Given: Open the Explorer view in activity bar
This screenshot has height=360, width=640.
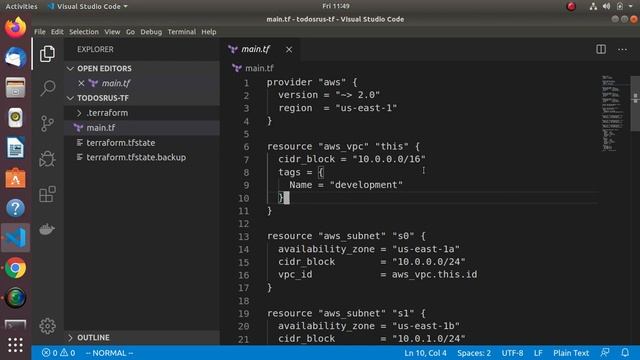Looking at the screenshot, I should click(47, 54).
